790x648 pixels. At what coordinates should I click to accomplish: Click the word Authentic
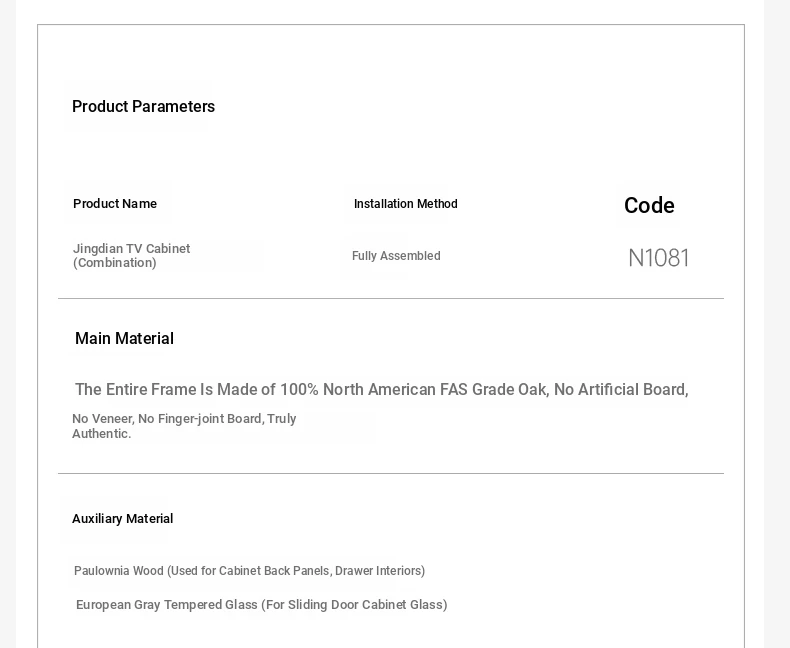[102, 434]
